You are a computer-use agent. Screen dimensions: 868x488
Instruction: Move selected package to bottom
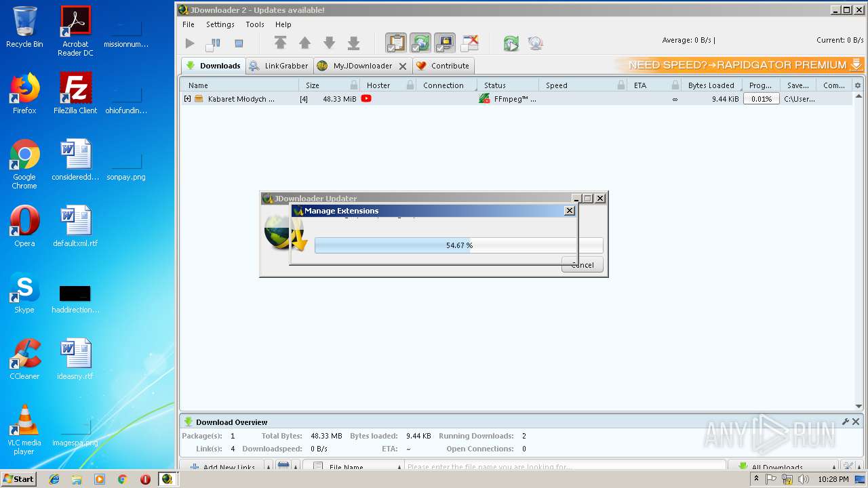pos(353,43)
